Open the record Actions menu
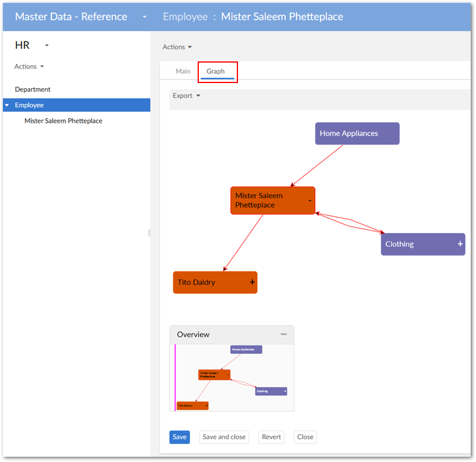Image resolution: width=476 pixels, height=462 pixels. (x=177, y=47)
